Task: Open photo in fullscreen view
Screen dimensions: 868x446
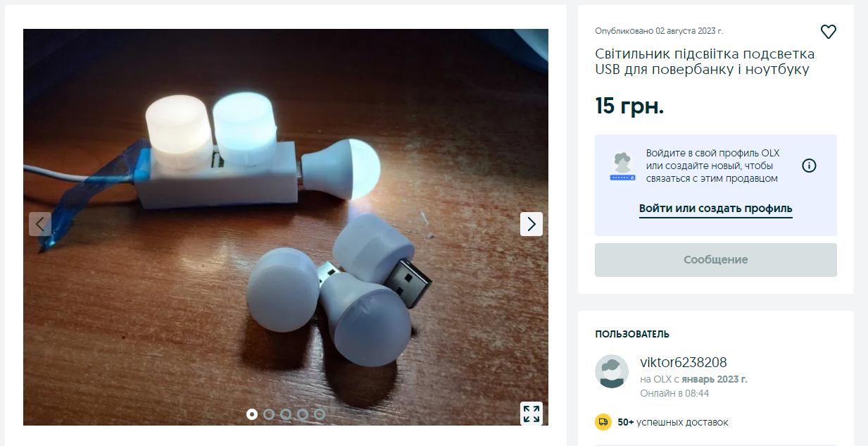Action: (x=532, y=414)
